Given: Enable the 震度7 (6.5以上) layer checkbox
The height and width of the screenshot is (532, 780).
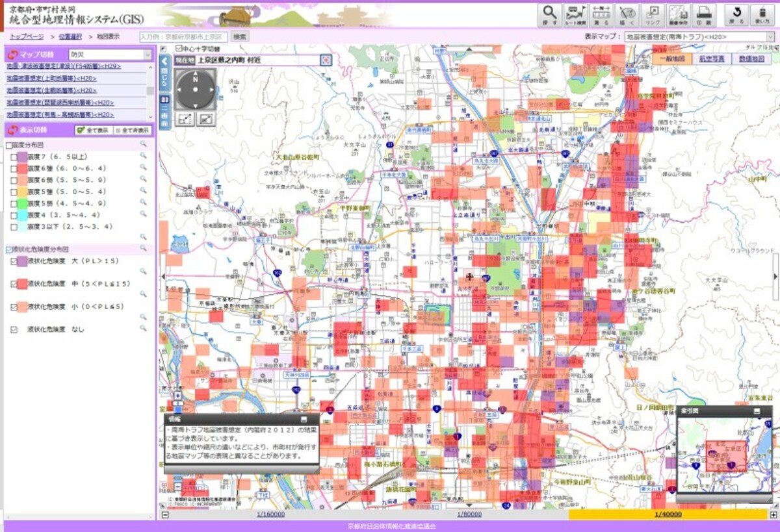Looking at the screenshot, I should click(14, 157).
